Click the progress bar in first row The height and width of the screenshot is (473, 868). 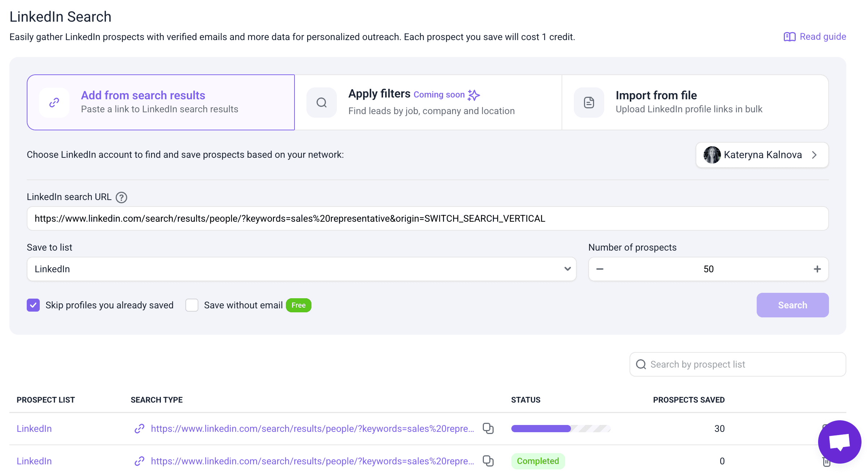pos(560,429)
